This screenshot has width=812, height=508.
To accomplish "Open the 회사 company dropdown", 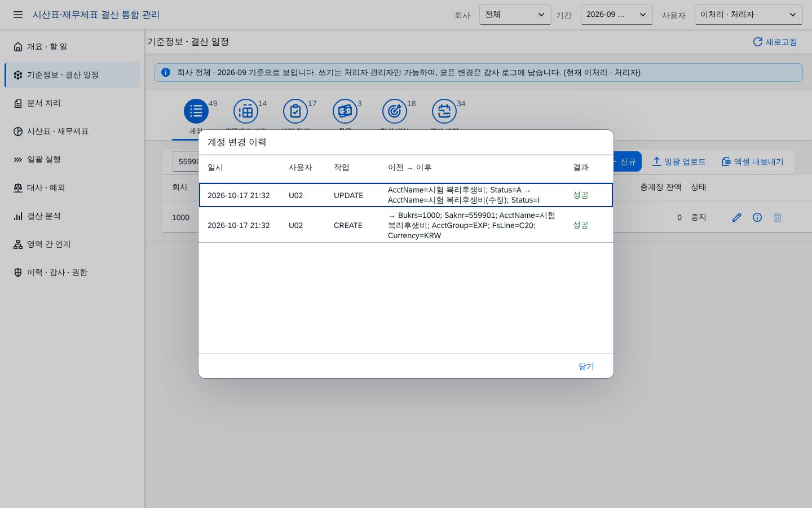I will click(x=515, y=15).
